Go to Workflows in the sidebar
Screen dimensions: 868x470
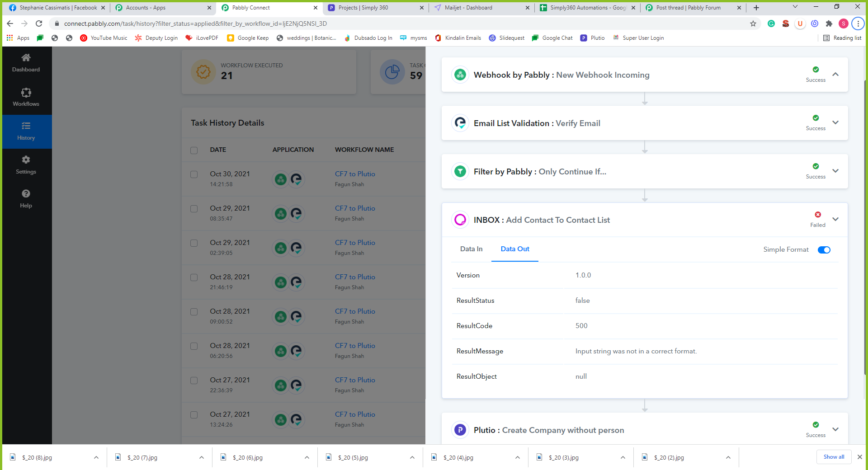click(26, 97)
